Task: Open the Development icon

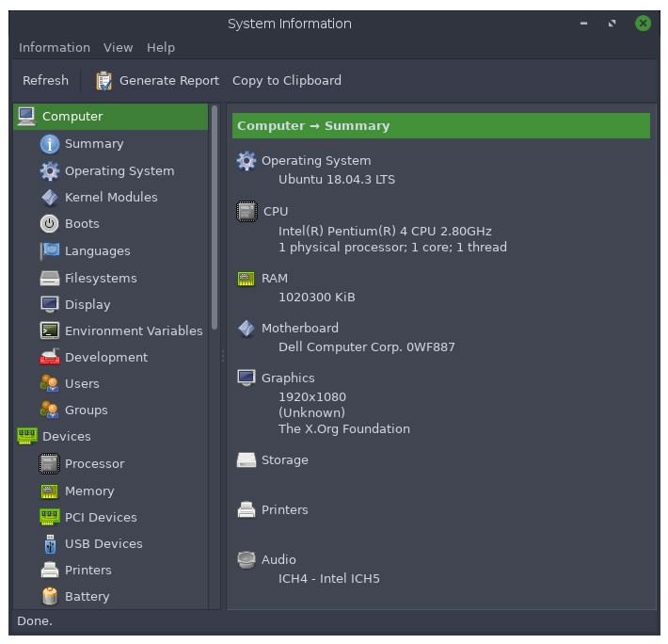Action: pyautogui.click(x=50, y=357)
